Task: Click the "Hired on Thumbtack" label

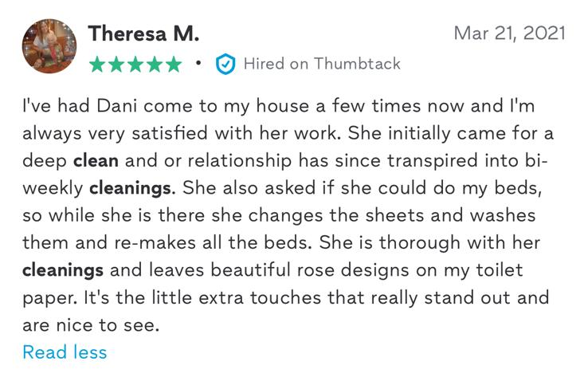Action: click(x=321, y=64)
